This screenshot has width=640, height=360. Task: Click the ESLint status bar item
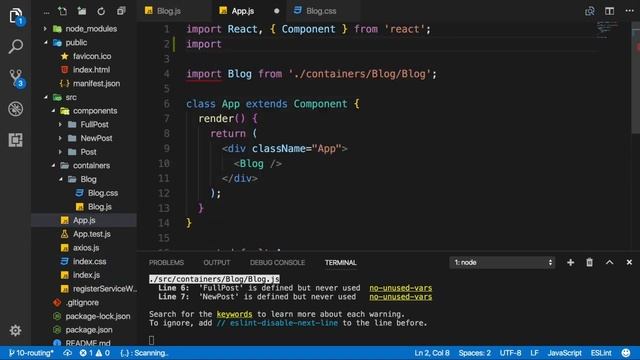601,353
